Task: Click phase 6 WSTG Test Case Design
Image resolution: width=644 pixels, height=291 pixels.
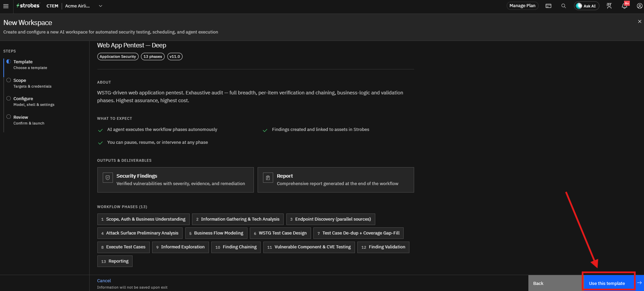Action: [280, 233]
